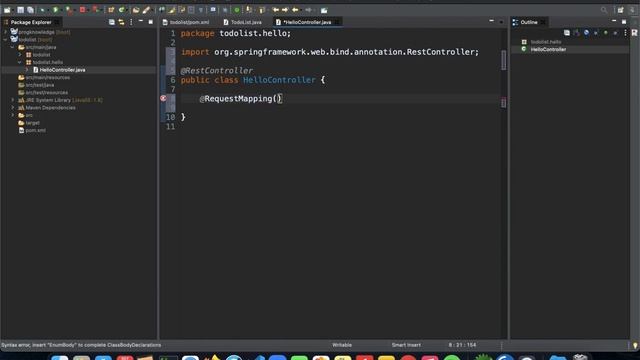
Task: Close the HelloController.java editor tab
Action: tap(337, 22)
